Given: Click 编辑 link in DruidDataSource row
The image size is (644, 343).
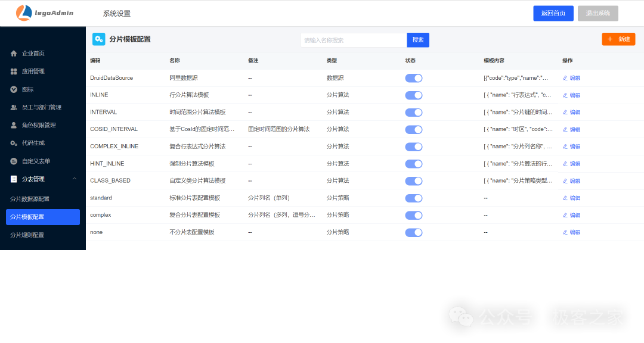Looking at the screenshot, I should pyautogui.click(x=575, y=78).
